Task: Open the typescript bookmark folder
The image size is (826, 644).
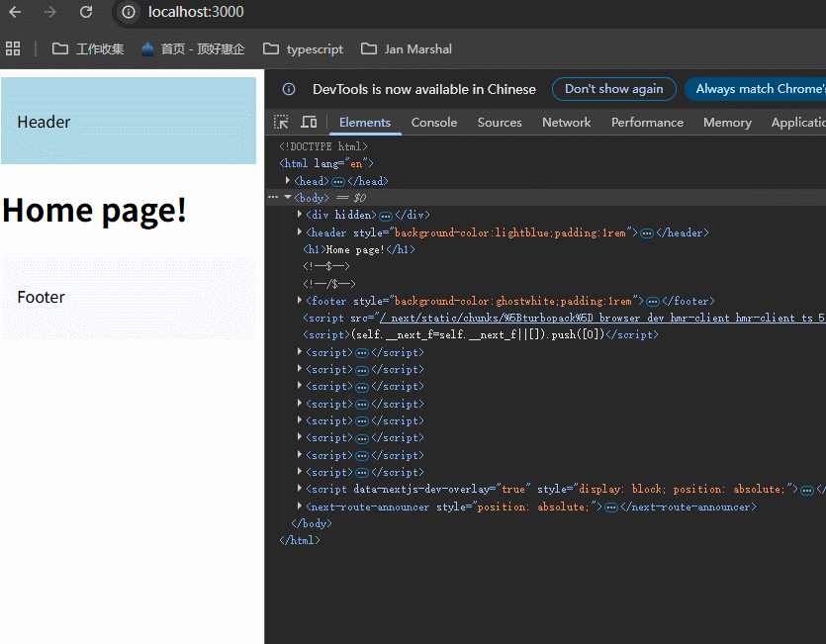Action: [304, 48]
